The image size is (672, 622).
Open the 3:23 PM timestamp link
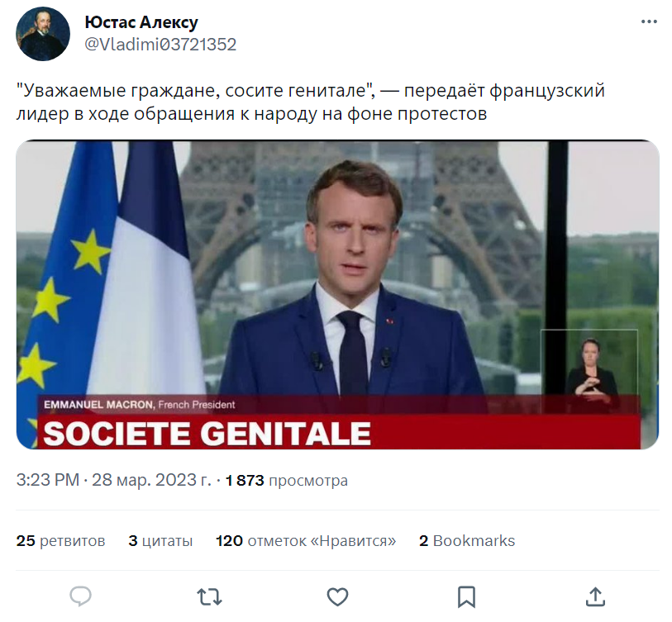pyautogui.click(x=46, y=480)
